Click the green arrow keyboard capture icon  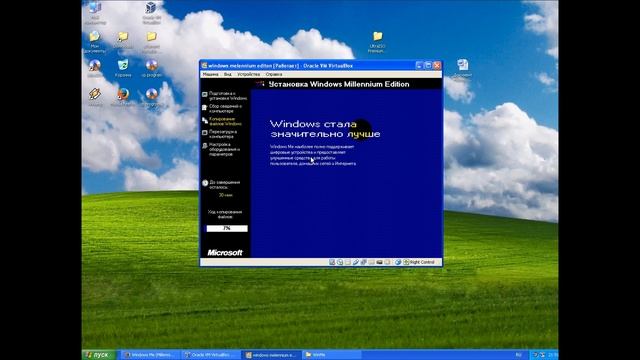point(406,262)
